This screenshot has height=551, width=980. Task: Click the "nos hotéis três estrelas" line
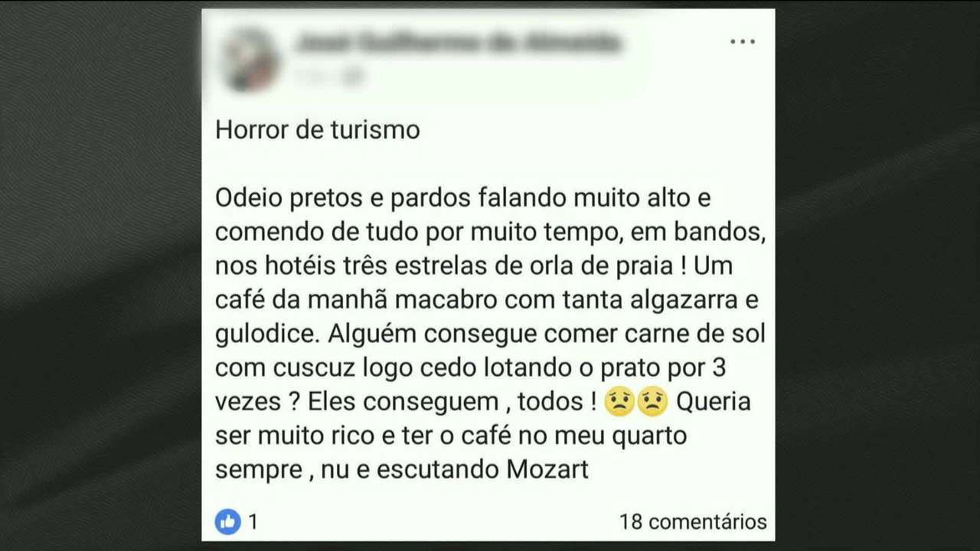coord(474,266)
